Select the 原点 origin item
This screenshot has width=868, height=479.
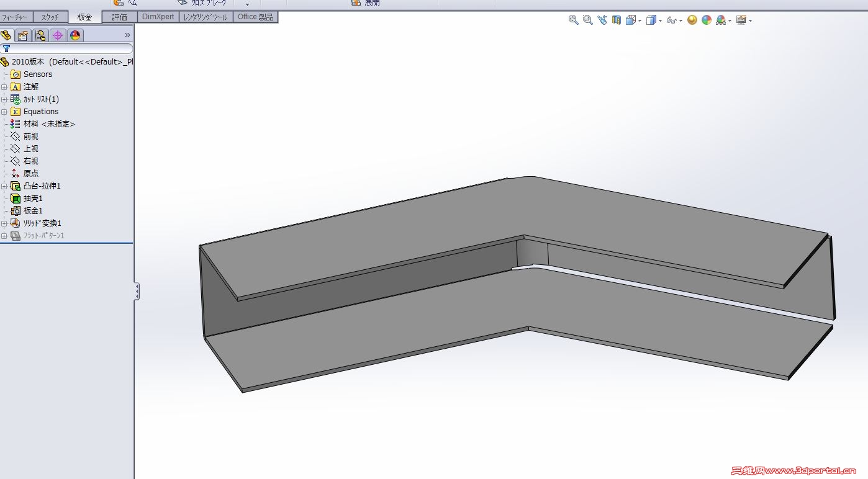pos(31,174)
